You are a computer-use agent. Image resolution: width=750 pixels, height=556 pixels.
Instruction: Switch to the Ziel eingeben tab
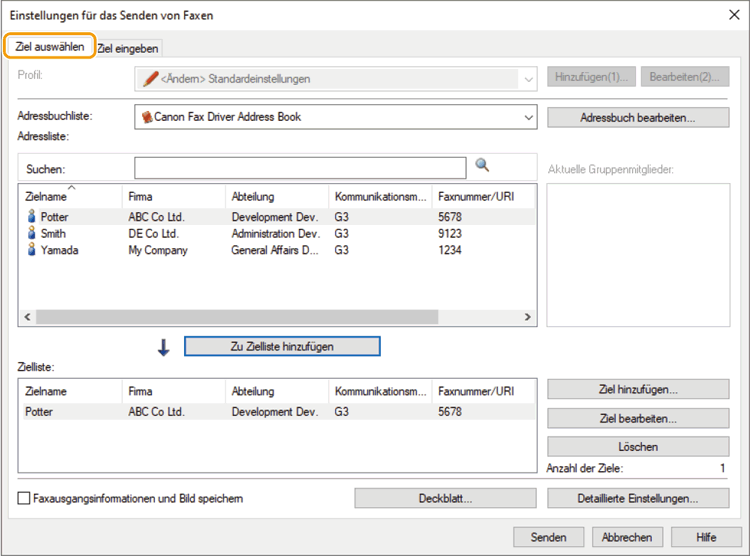pyautogui.click(x=128, y=48)
